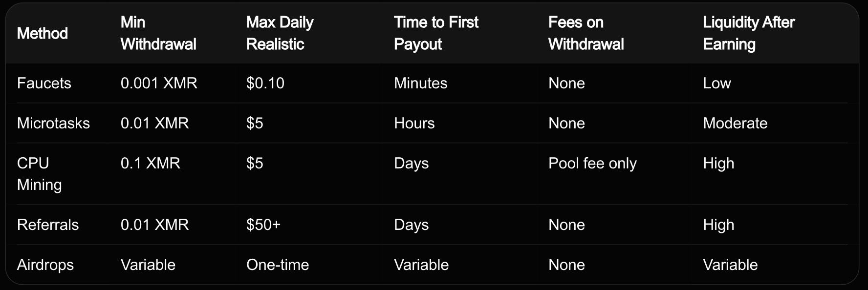Select the Airdrops row label
Viewport: 868px width, 290px height.
tap(45, 265)
